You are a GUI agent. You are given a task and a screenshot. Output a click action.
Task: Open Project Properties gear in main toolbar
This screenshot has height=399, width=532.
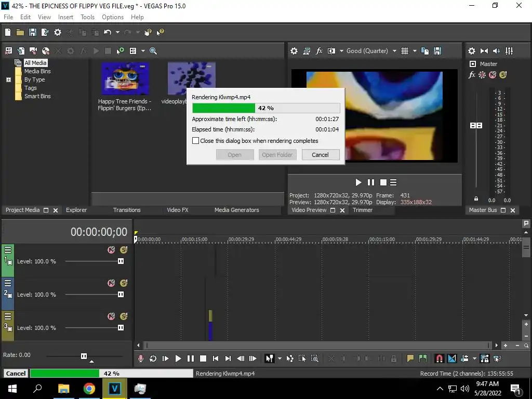[58, 32]
